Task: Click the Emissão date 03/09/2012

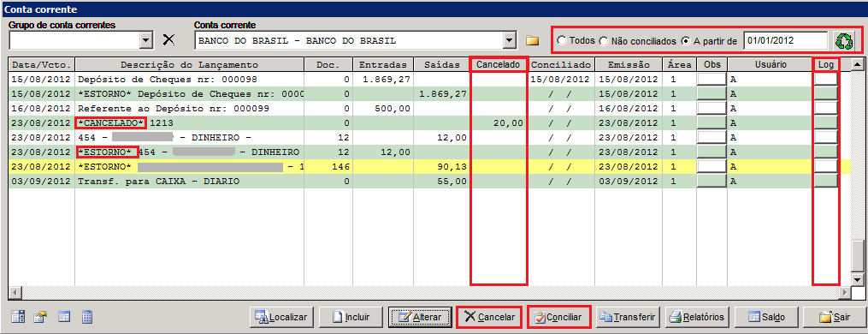Action: 629,181
